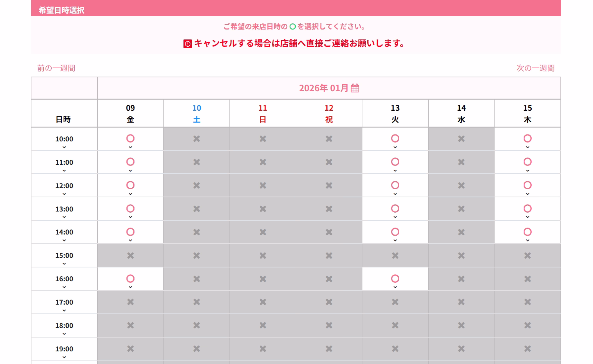Viewport: 593px width, 364px height.
Task: Click the × icon for 祝 12th at 19:00
Action: 329,349
